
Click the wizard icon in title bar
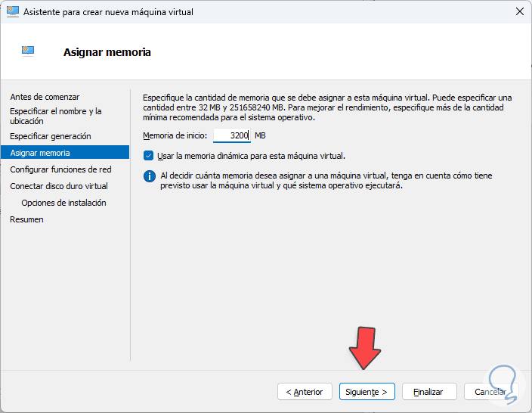pyautogui.click(x=14, y=12)
